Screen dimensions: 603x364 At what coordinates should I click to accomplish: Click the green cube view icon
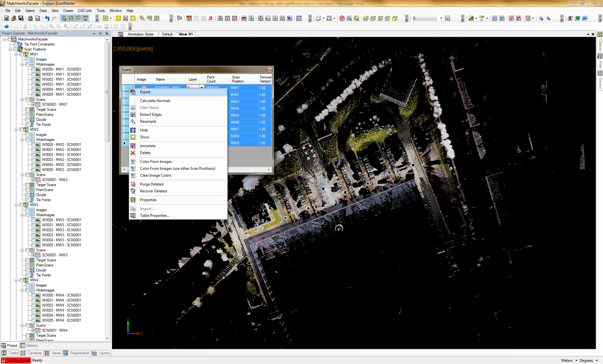tap(578, 19)
